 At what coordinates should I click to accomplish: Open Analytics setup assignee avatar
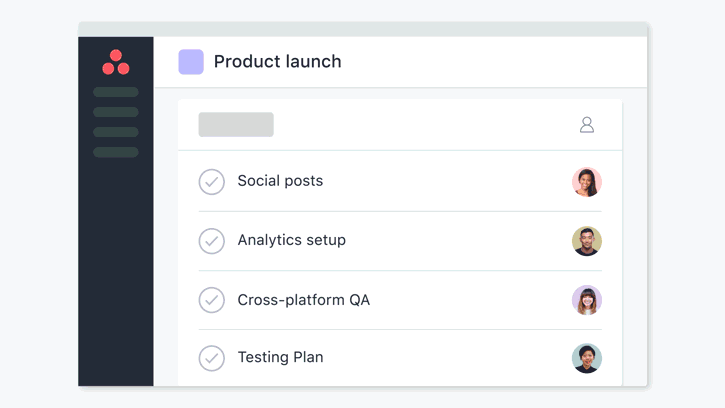587,241
